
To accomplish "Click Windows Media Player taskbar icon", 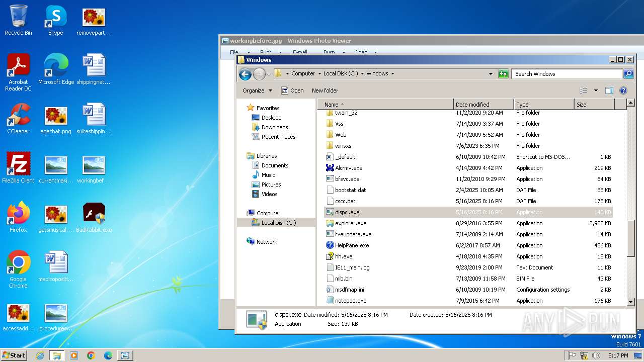I will [x=74, y=355].
